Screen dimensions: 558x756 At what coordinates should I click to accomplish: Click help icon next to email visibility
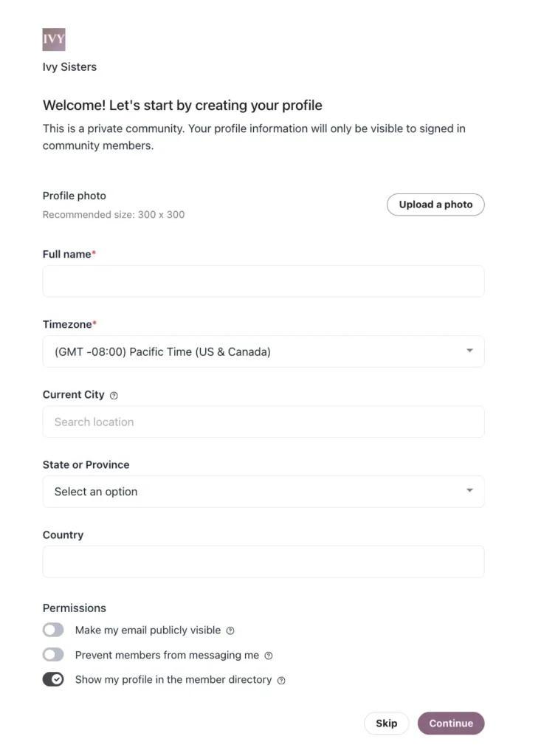[x=230, y=630]
